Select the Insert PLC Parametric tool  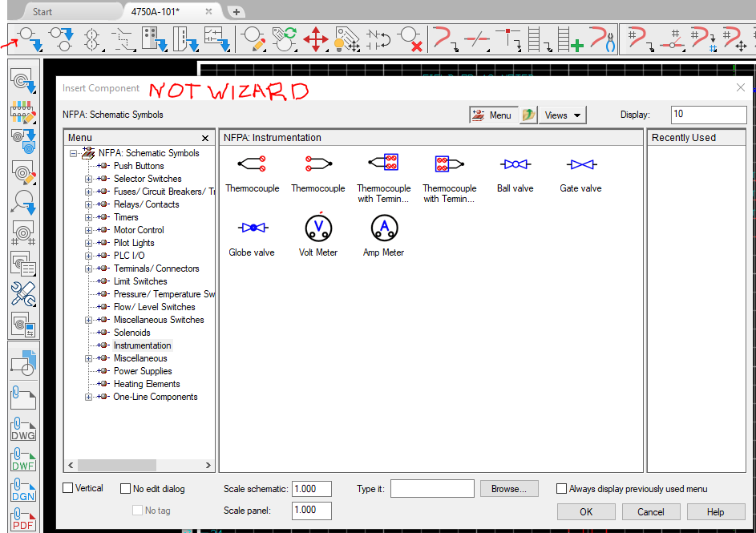(153, 38)
